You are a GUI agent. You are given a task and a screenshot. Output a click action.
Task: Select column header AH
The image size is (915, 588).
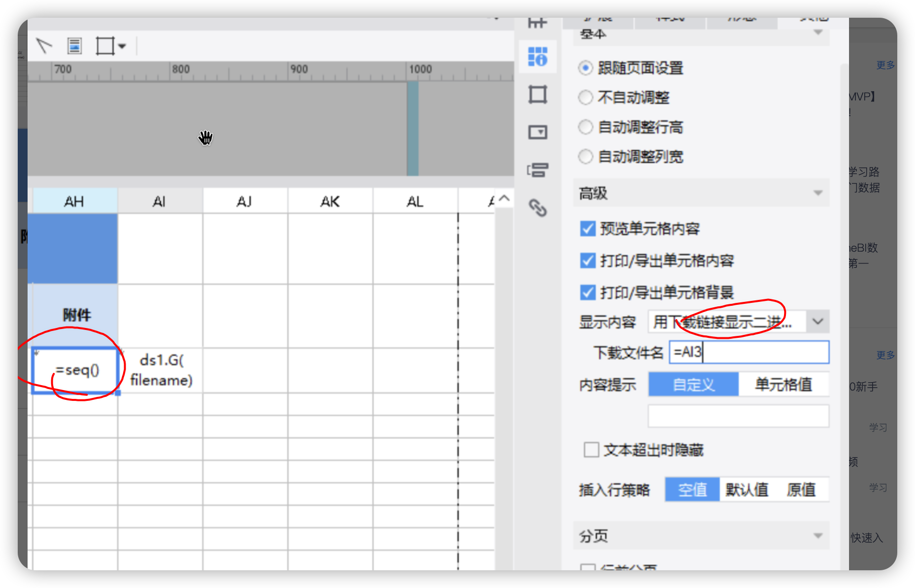pyautogui.click(x=75, y=201)
